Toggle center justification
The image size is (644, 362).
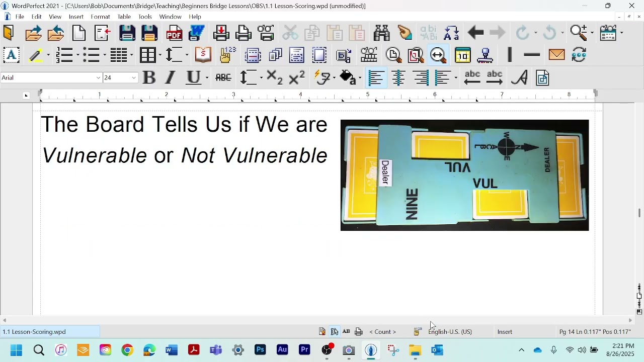tap(399, 77)
